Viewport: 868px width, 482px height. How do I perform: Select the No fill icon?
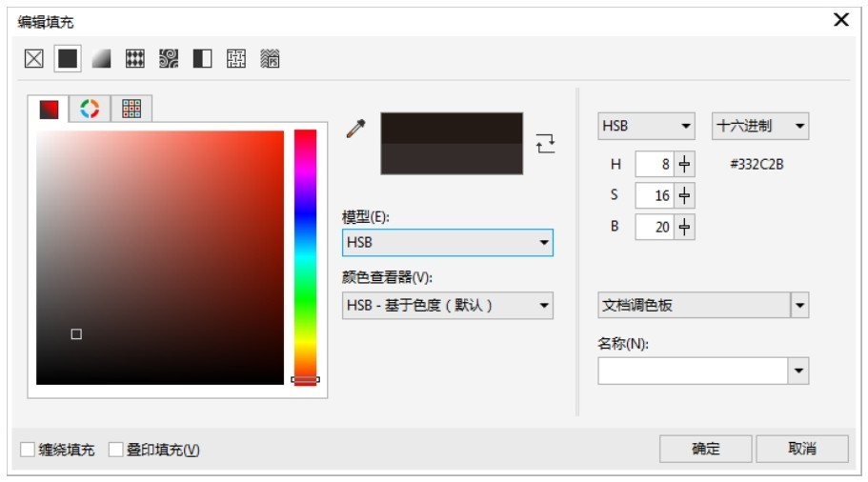click(x=33, y=58)
